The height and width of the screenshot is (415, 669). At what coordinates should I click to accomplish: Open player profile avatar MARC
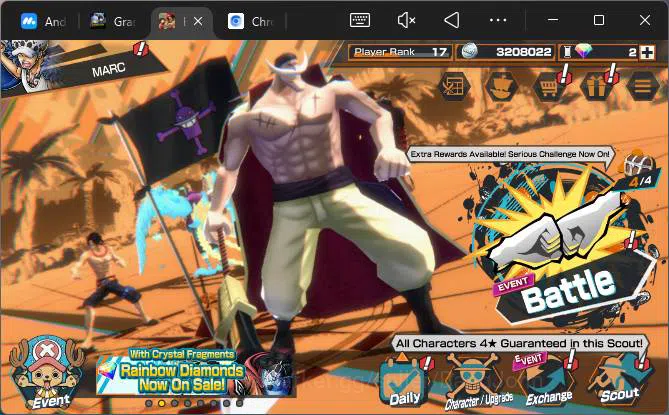(28, 65)
